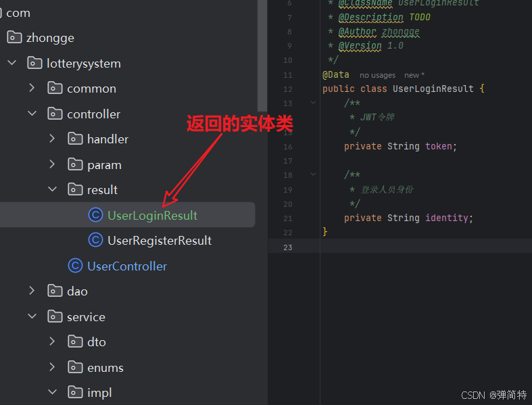Select the enums package name

pyautogui.click(x=105, y=368)
